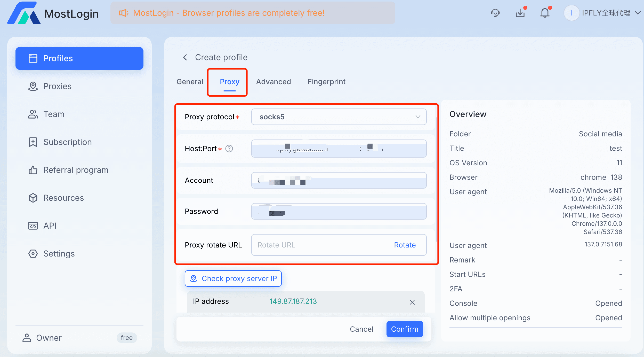Open Referral program page
The height and width of the screenshot is (357, 644).
click(x=76, y=170)
